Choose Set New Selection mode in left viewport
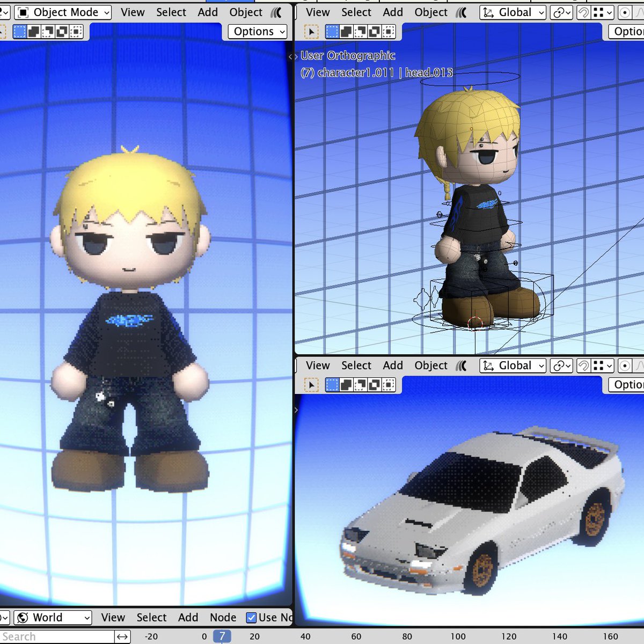The width and height of the screenshot is (644, 644). point(20,32)
